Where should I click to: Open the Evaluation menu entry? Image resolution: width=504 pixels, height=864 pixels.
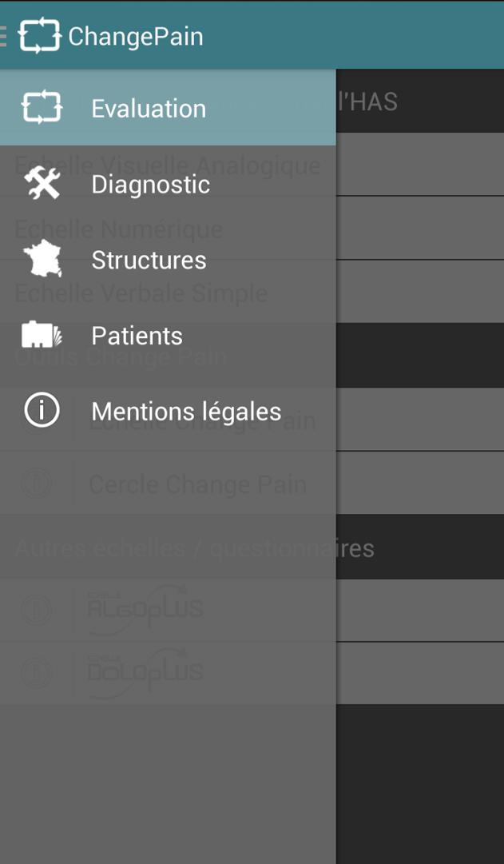(149, 109)
